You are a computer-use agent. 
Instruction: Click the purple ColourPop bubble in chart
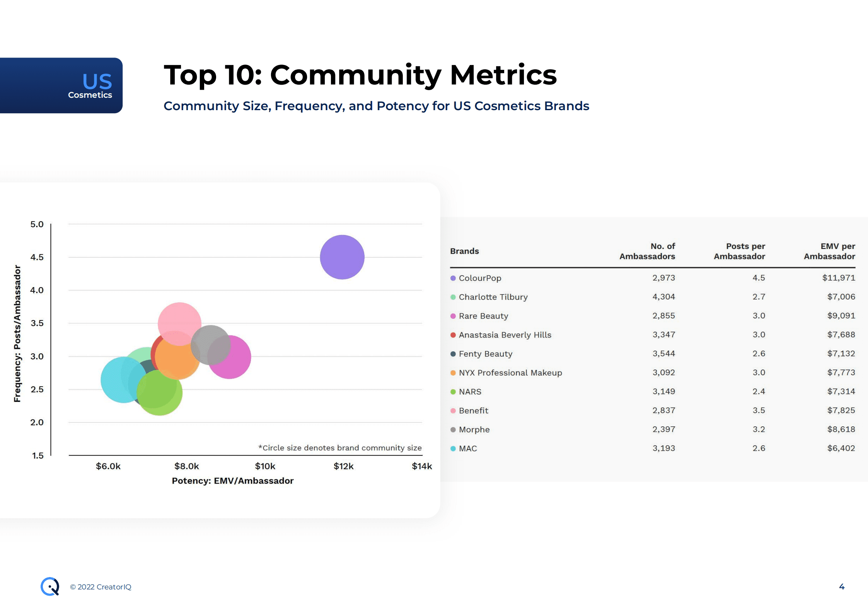(x=342, y=257)
